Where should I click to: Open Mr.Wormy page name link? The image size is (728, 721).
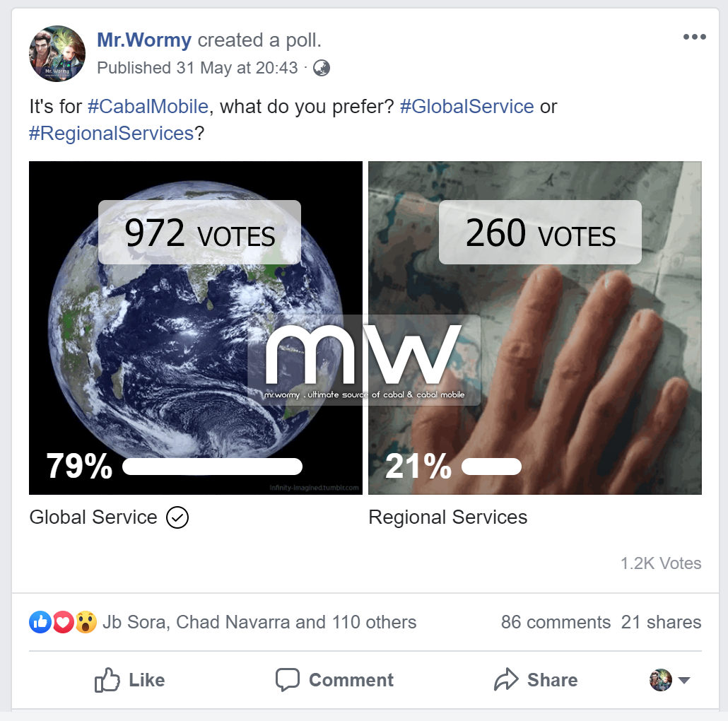(144, 40)
